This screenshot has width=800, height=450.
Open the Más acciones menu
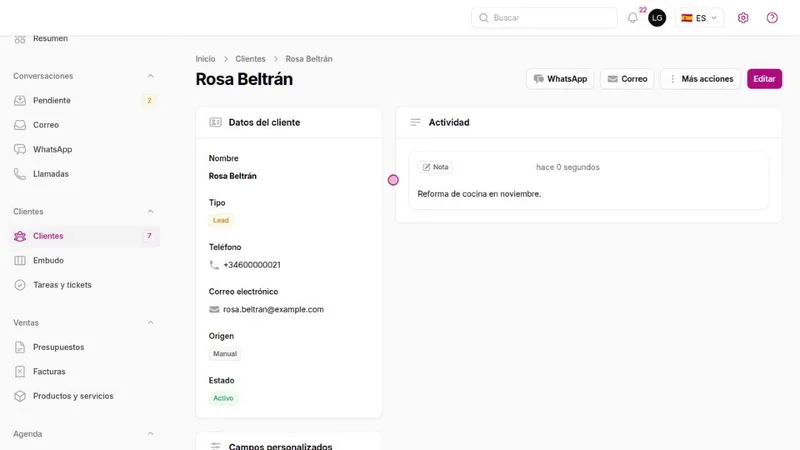tap(701, 79)
